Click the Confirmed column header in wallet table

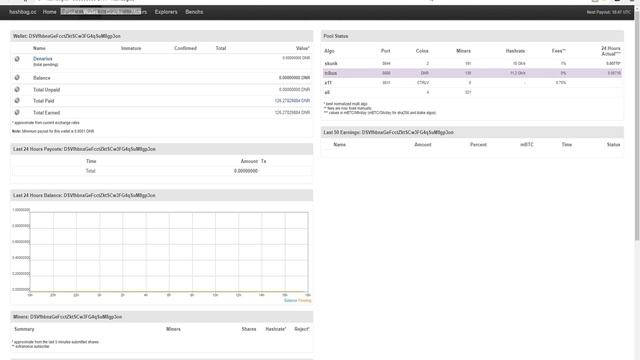(185, 48)
